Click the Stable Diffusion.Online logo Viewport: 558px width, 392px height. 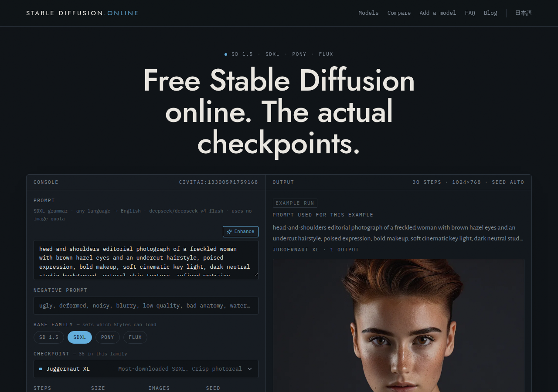point(82,13)
